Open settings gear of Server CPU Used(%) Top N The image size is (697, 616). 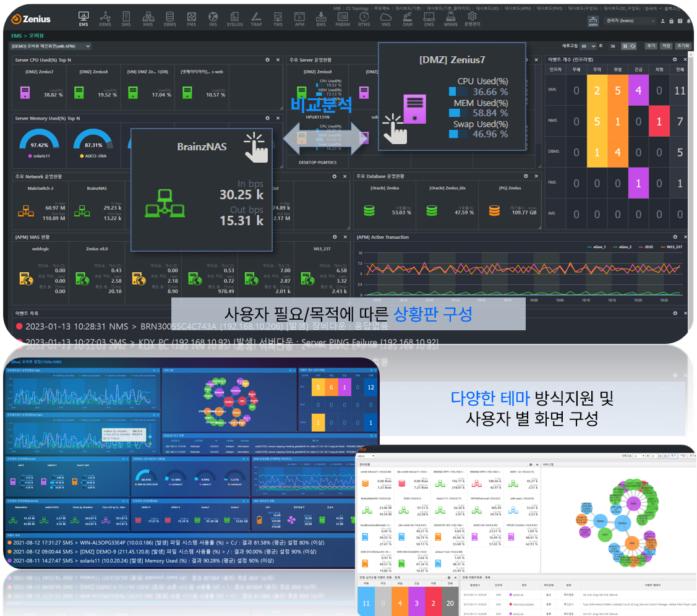(x=268, y=60)
